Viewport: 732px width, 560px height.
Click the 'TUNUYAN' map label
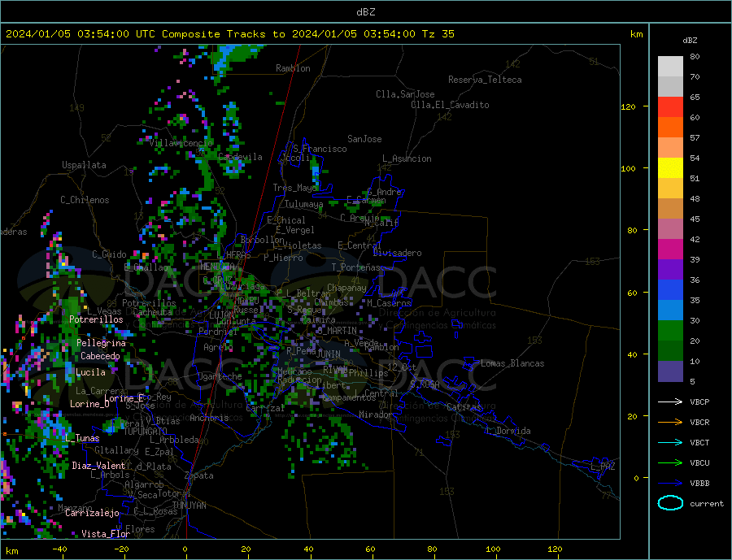tap(189, 506)
